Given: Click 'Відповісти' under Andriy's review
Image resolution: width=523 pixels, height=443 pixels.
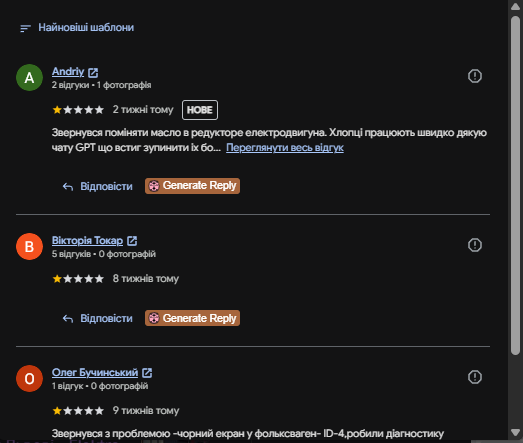Looking at the screenshot, I should coord(97,186).
